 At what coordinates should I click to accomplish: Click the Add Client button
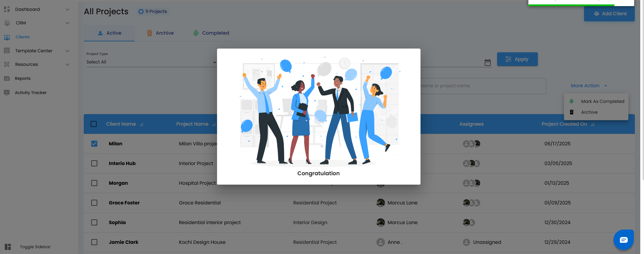(609, 14)
